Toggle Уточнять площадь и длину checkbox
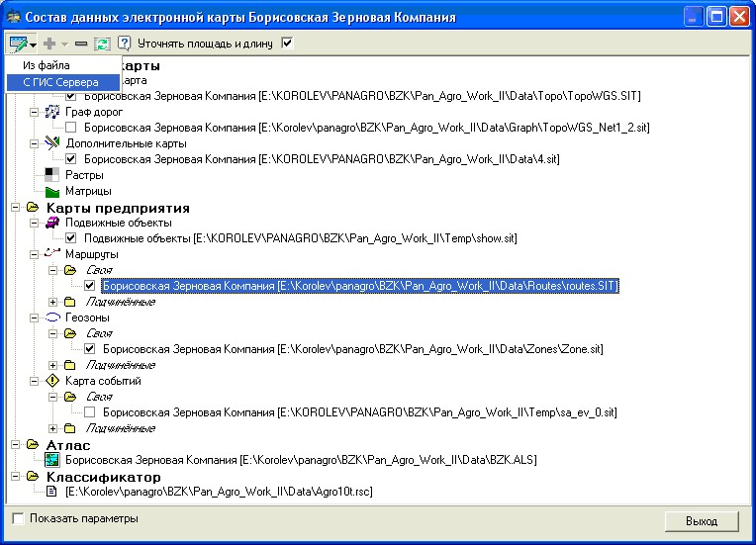 [288, 43]
